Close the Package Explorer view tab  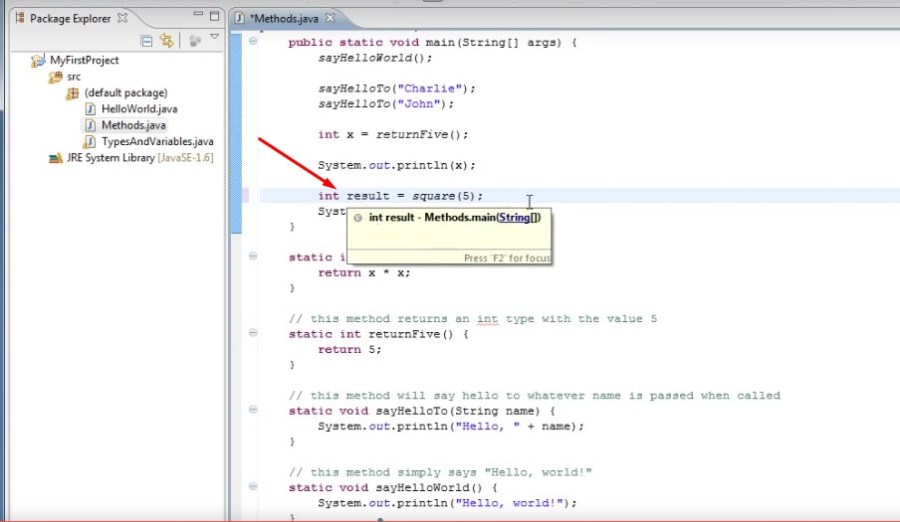coord(122,18)
